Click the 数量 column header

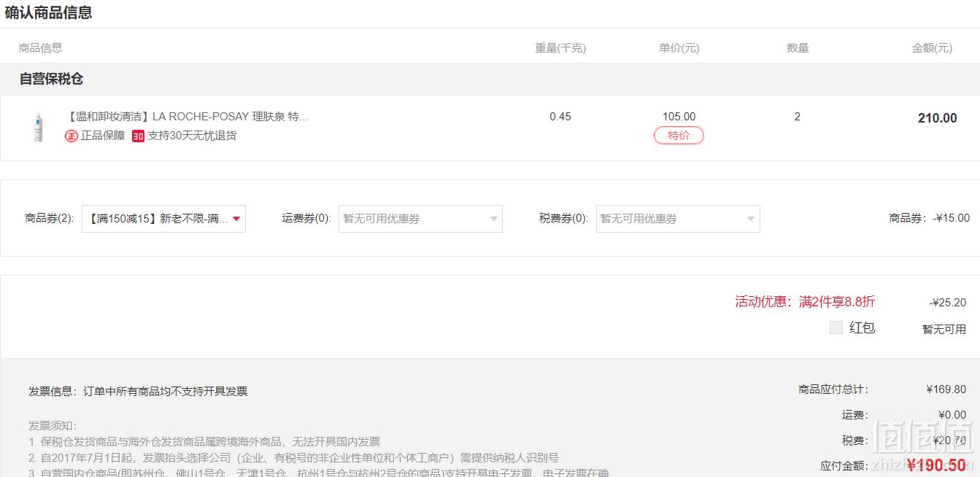(798, 48)
